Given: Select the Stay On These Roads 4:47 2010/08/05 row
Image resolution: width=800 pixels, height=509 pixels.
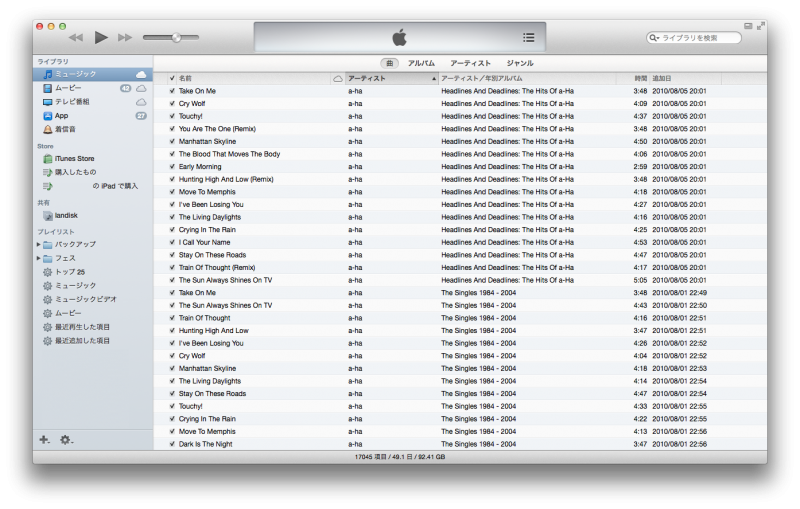Looking at the screenshot, I should pyautogui.click(x=460, y=255).
